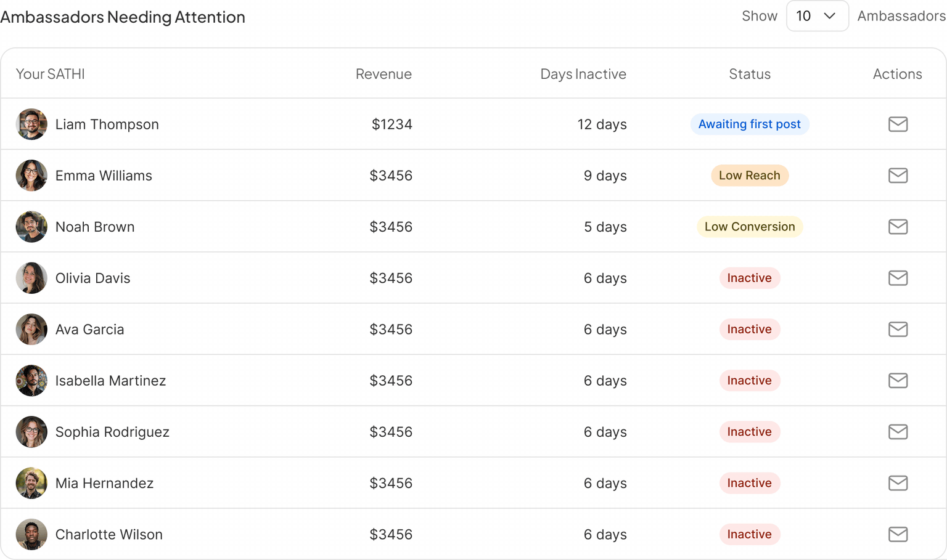Email Liam Thompson via envelope icon

click(898, 124)
